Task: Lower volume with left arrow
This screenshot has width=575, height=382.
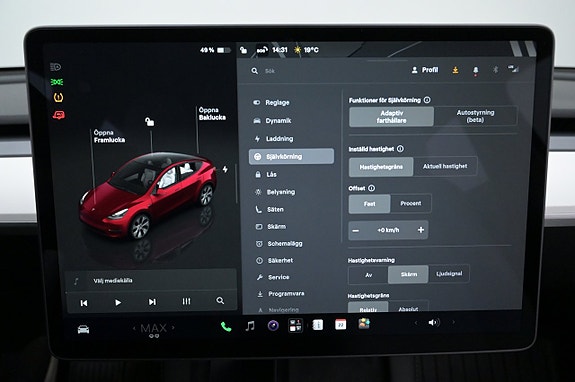Action: pos(415,323)
